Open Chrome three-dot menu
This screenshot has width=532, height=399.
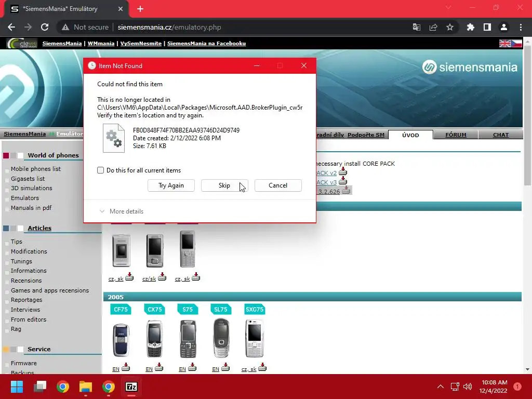[x=521, y=27]
